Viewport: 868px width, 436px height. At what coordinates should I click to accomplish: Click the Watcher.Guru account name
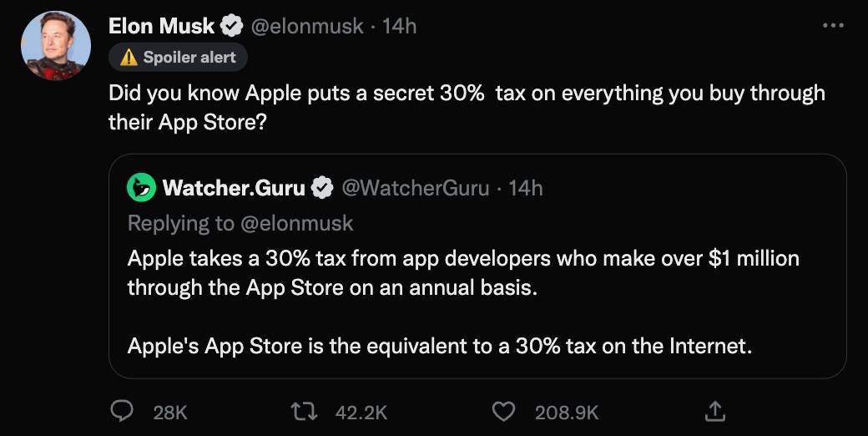(234, 188)
